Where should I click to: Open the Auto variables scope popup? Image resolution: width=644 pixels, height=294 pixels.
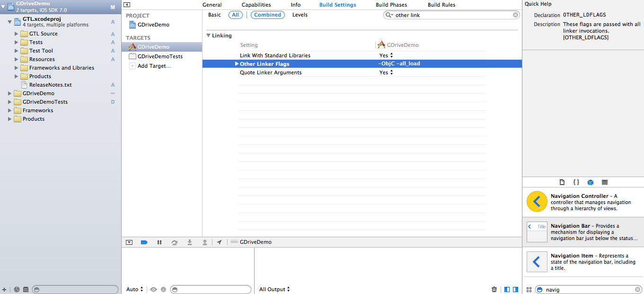point(135,289)
